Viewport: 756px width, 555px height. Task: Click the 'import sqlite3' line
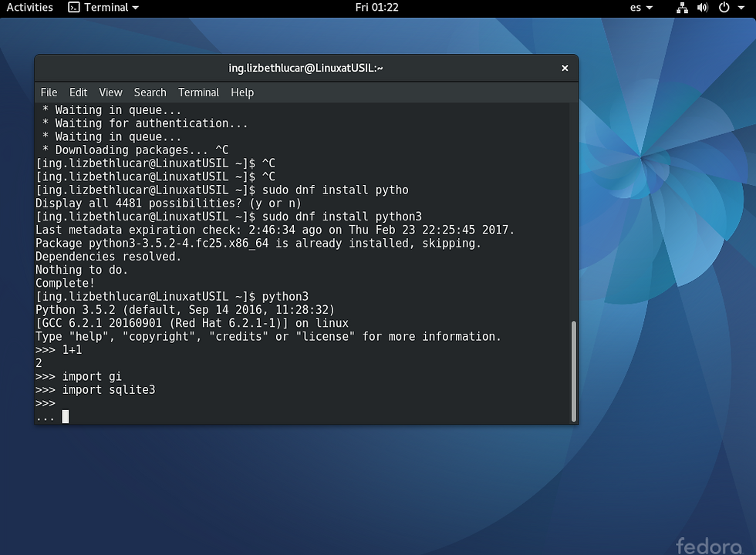(96, 390)
